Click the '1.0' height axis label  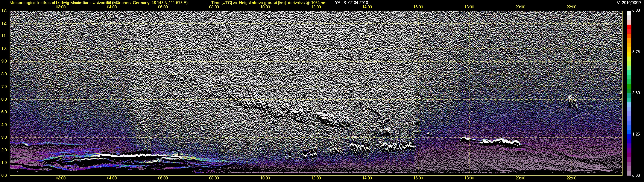[x=4, y=163]
